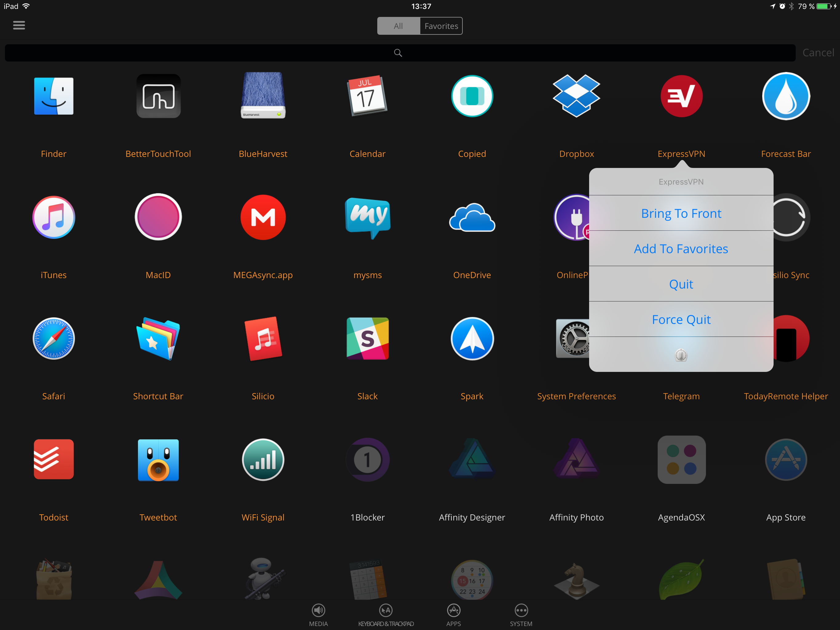Open the MacID icon
840x630 pixels.
coord(158,217)
